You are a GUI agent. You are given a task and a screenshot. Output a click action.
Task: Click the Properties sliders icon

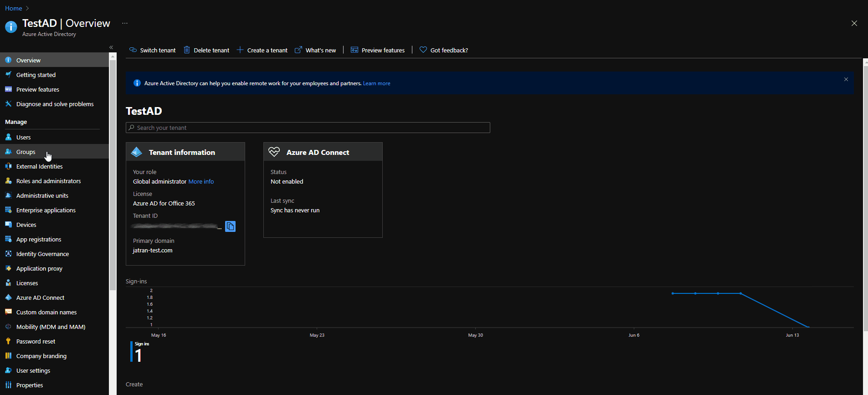click(x=8, y=385)
